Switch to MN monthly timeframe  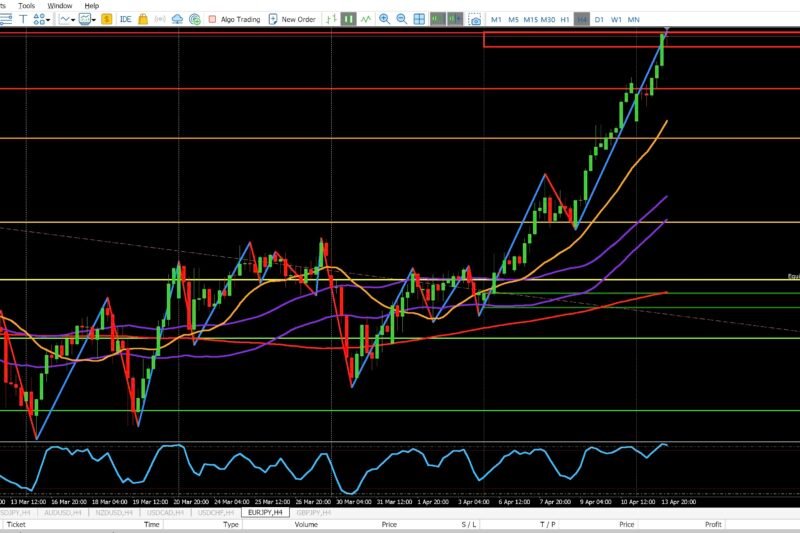[634, 19]
